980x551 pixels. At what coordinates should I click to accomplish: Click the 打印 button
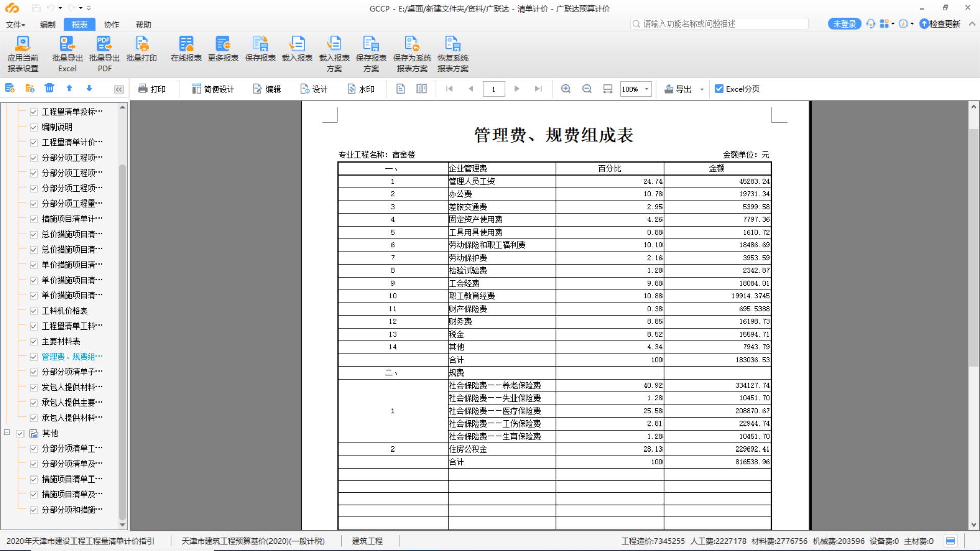152,89
